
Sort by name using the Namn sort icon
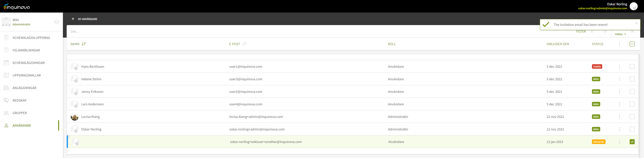84,44
